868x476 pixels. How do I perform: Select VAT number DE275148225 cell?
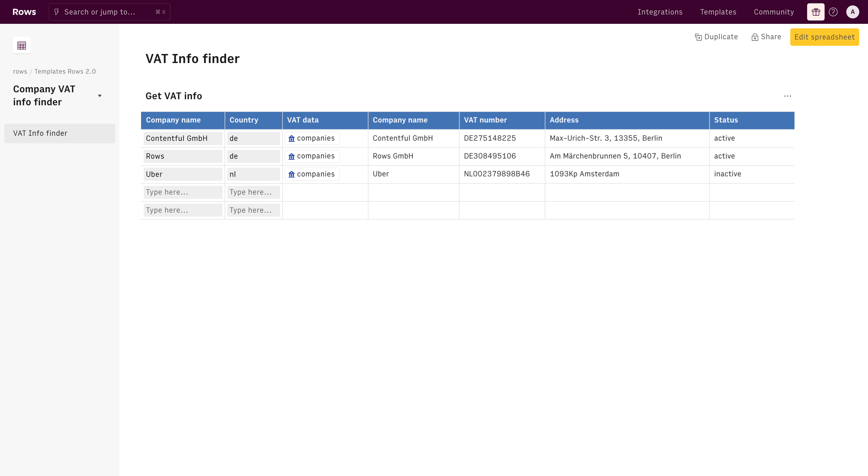pos(502,138)
